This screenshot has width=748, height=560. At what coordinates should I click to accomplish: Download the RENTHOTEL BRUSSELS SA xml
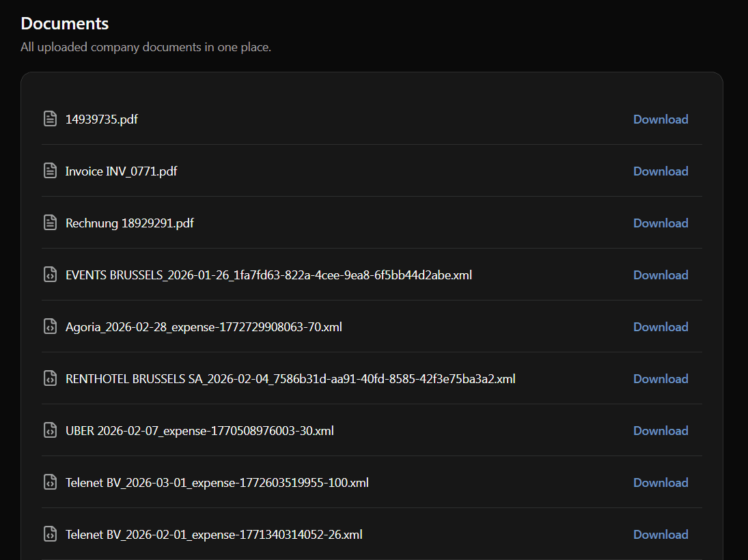660,378
